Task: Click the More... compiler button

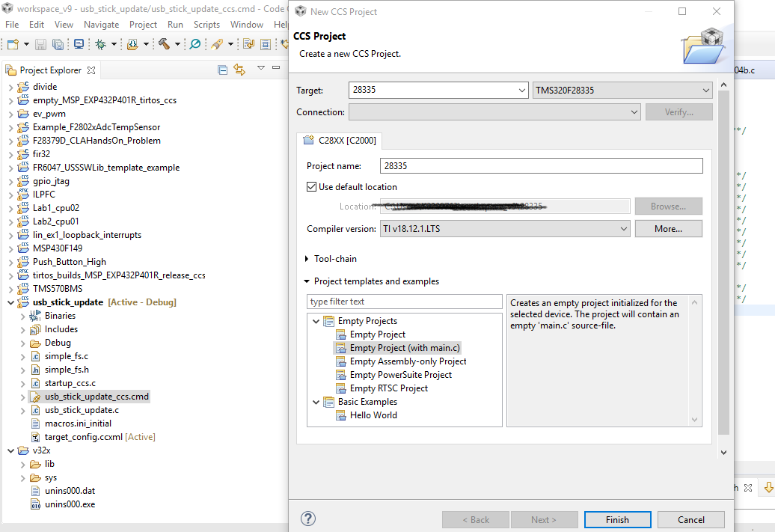Action: coord(668,229)
